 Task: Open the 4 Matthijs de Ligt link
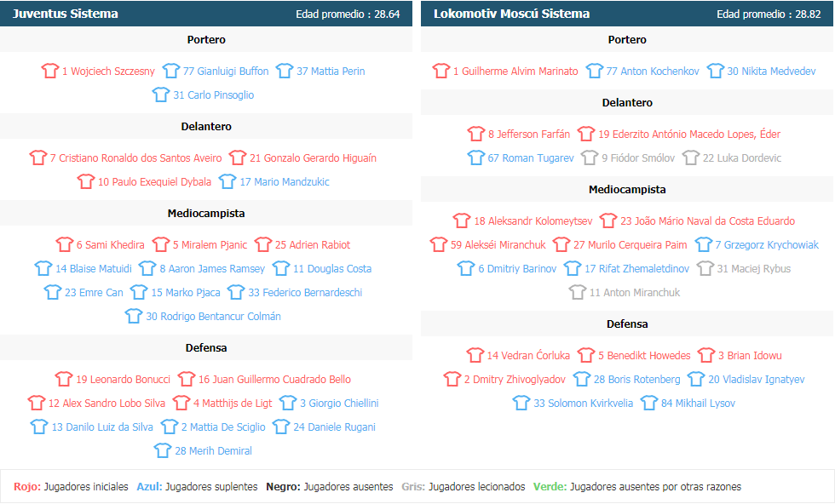tap(233, 404)
